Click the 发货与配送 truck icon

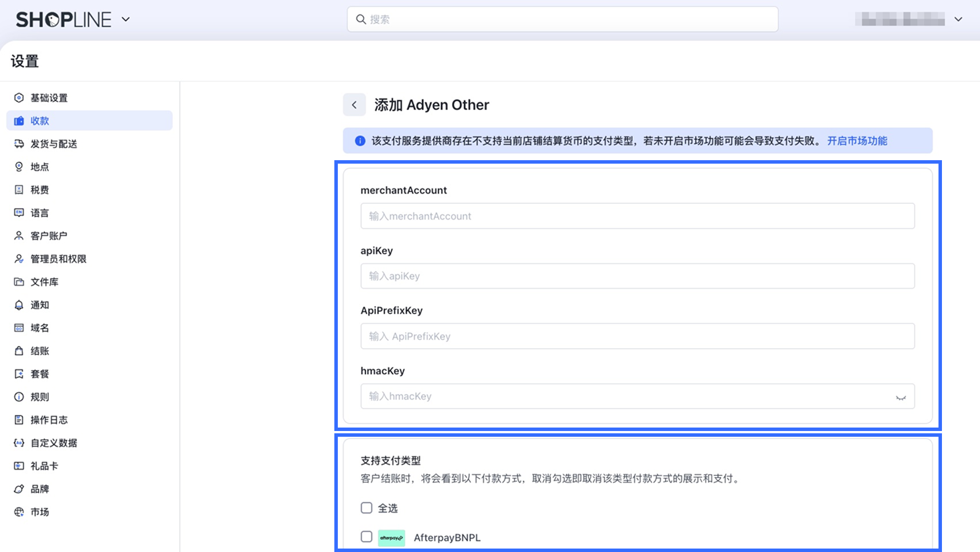19,144
